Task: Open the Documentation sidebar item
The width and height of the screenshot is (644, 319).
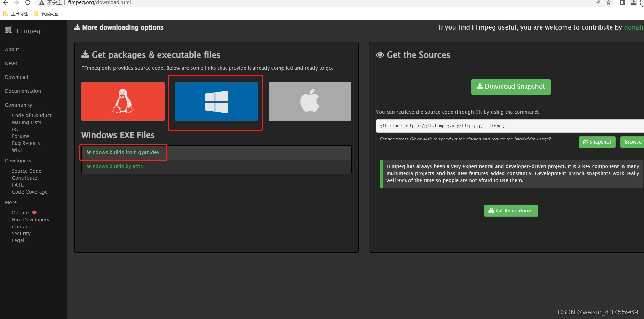Action: (x=23, y=91)
